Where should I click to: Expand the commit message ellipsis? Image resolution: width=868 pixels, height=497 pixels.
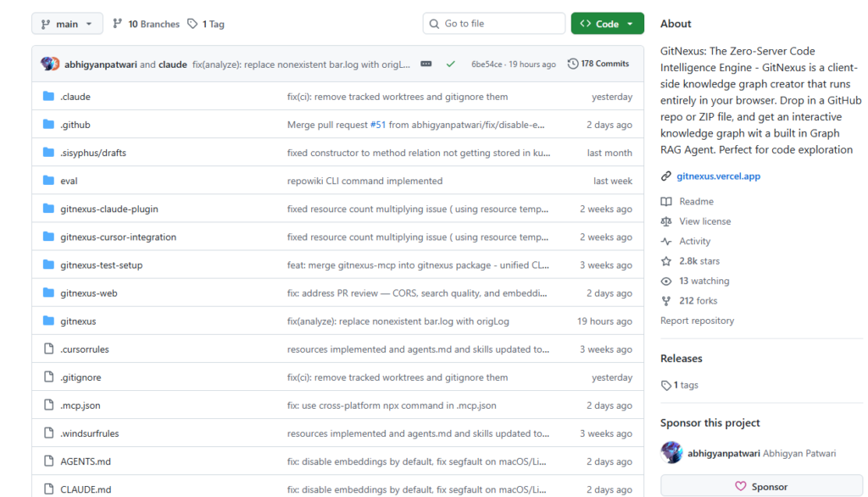click(x=426, y=64)
